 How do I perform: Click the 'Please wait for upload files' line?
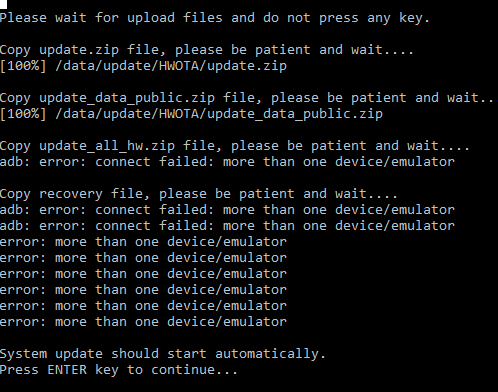click(x=215, y=18)
